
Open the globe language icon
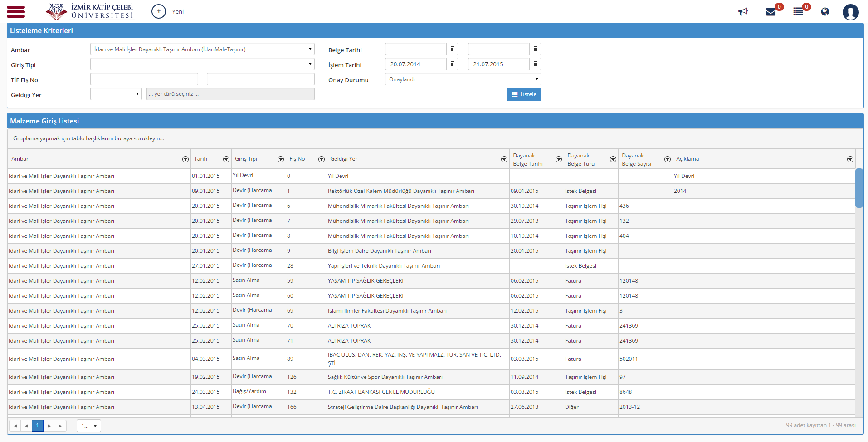825,11
